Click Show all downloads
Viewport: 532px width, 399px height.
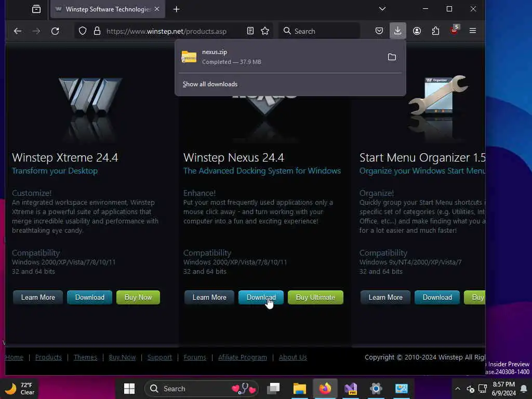pos(210,84)
